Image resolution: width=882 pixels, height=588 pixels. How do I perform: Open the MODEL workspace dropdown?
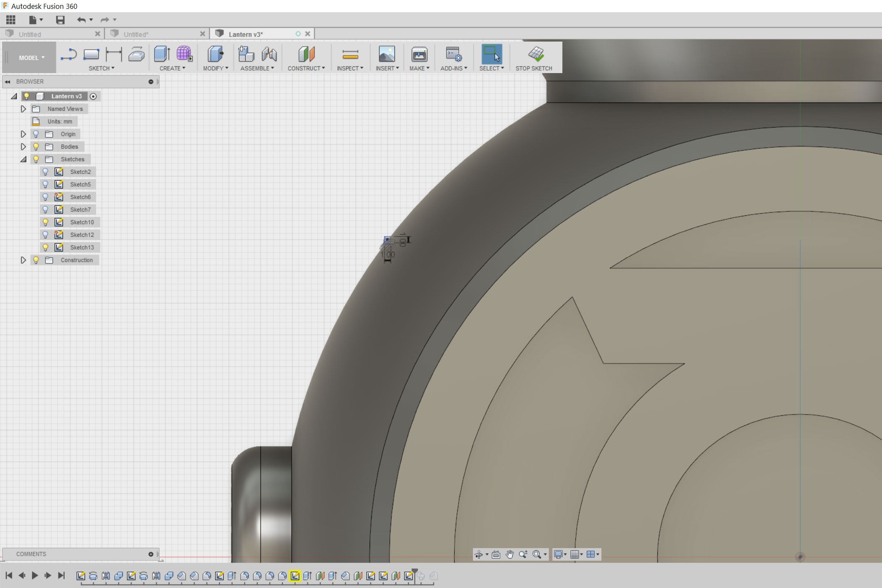point(31,58)
